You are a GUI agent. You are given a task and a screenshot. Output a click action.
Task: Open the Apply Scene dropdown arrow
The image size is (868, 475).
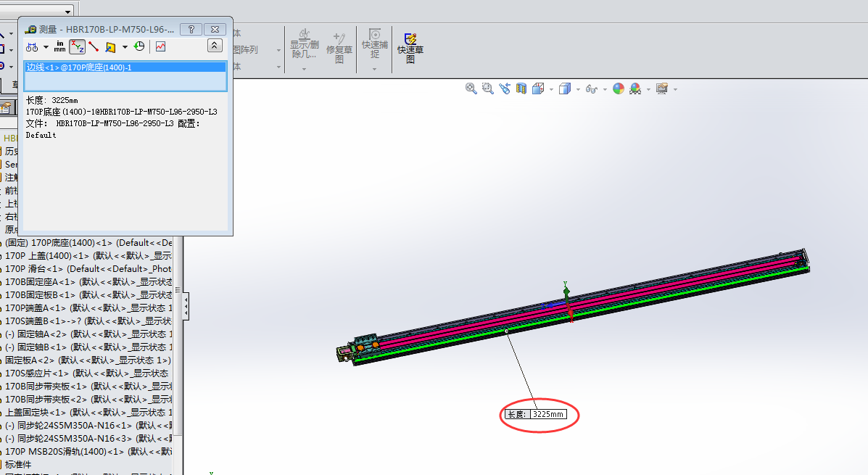[648, 89]
